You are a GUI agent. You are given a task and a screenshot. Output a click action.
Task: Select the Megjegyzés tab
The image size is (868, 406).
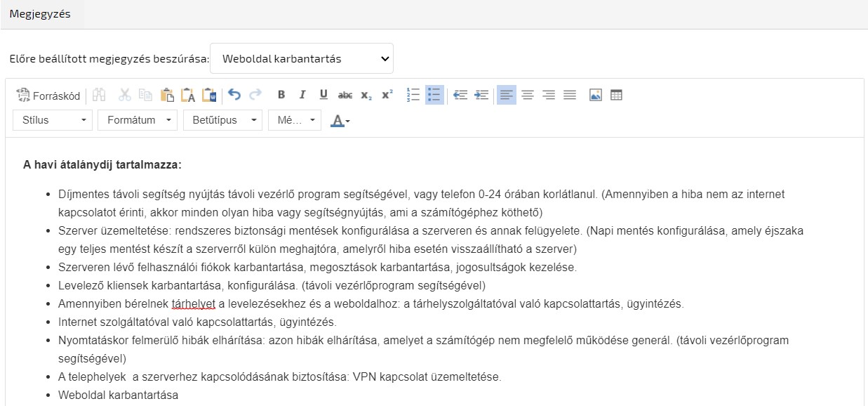[x=40, y=14]
